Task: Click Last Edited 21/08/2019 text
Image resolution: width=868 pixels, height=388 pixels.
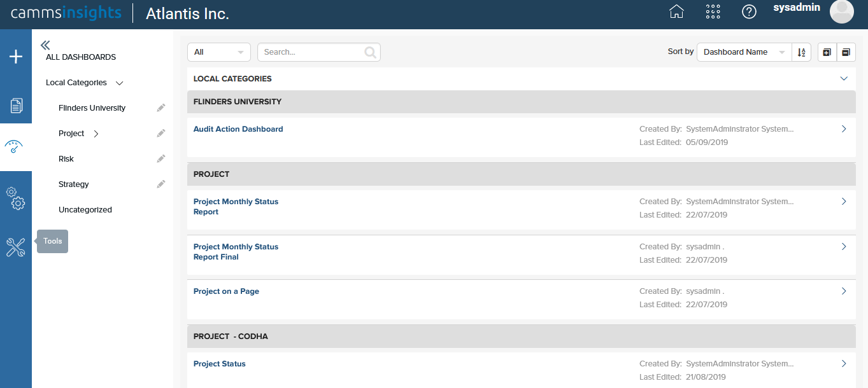Action: point(683,377)
